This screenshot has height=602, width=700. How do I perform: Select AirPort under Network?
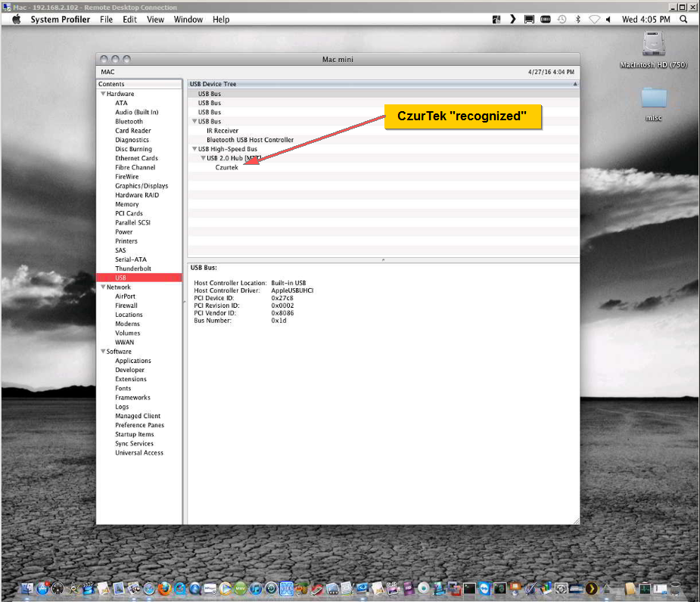(x=125, y=296)
